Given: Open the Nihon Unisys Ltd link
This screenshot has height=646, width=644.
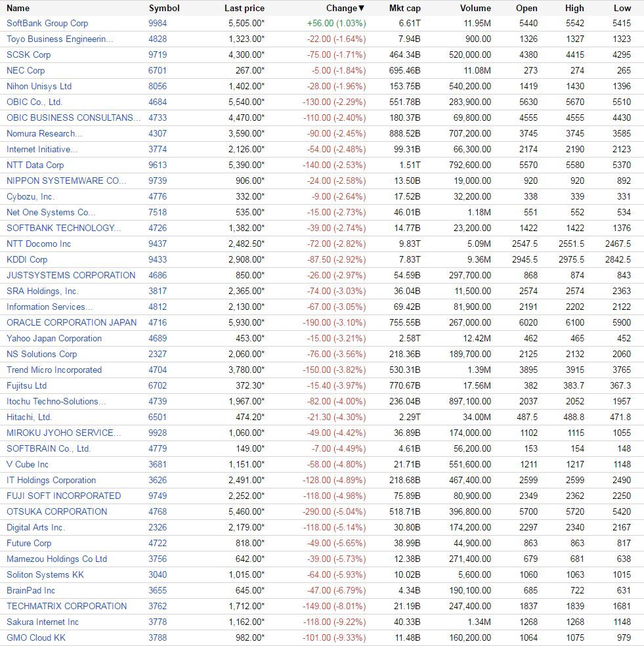Looking at the screenshot, I should coord(39,87).
